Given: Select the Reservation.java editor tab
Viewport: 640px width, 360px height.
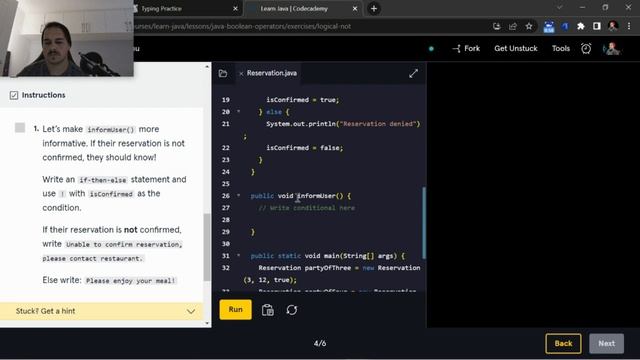Looking at the screenshot, I should point(272,73).
